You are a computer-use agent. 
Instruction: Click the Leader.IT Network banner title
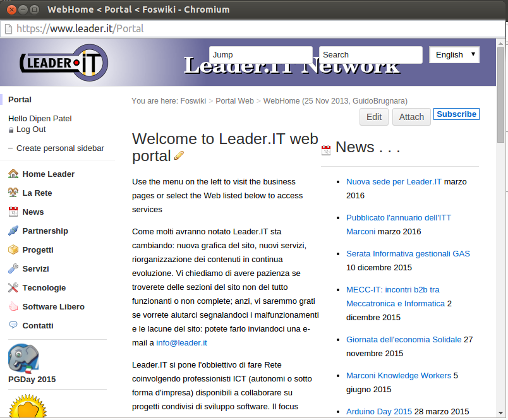point(292,66)
